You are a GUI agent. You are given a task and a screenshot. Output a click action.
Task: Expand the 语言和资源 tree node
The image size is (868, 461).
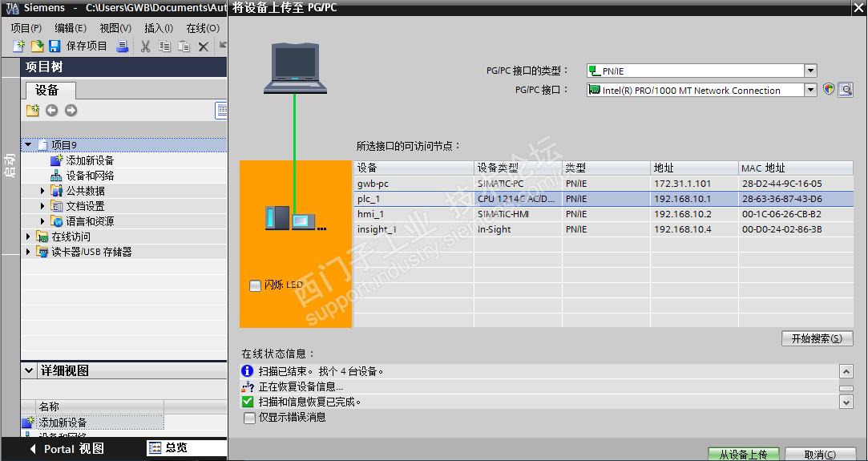(42, 221)
